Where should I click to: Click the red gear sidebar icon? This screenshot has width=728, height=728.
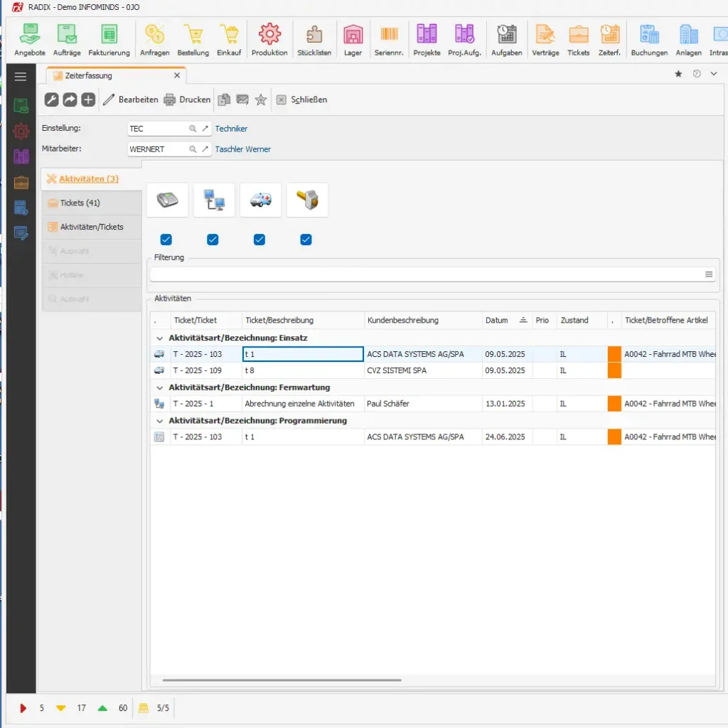[21, 132]
